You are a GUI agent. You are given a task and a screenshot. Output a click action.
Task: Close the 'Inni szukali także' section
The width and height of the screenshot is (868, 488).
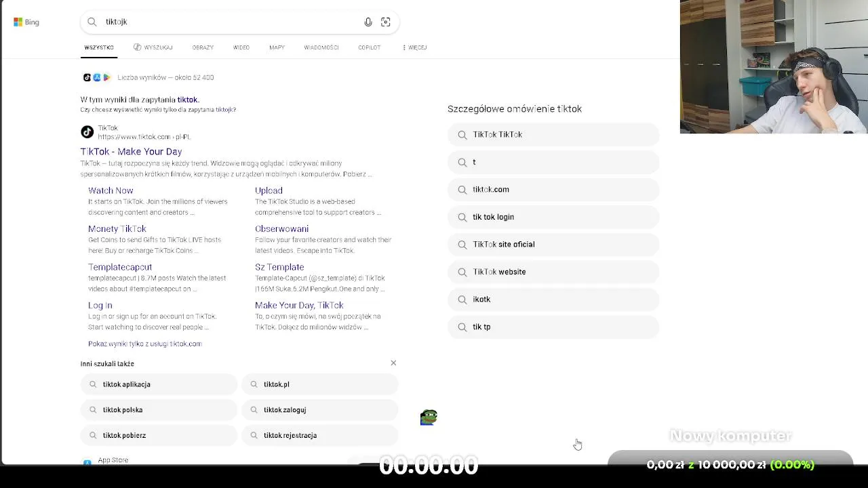(x=393, y=363)
